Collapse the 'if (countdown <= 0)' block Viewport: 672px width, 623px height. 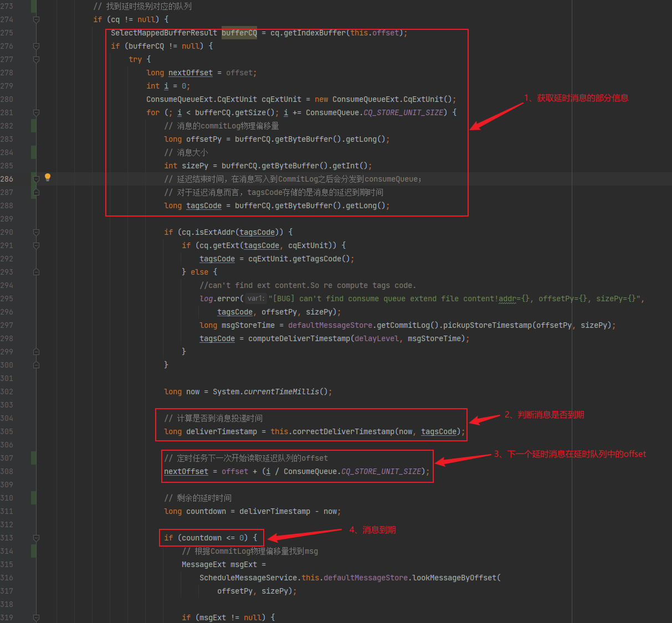pos(36,538)
